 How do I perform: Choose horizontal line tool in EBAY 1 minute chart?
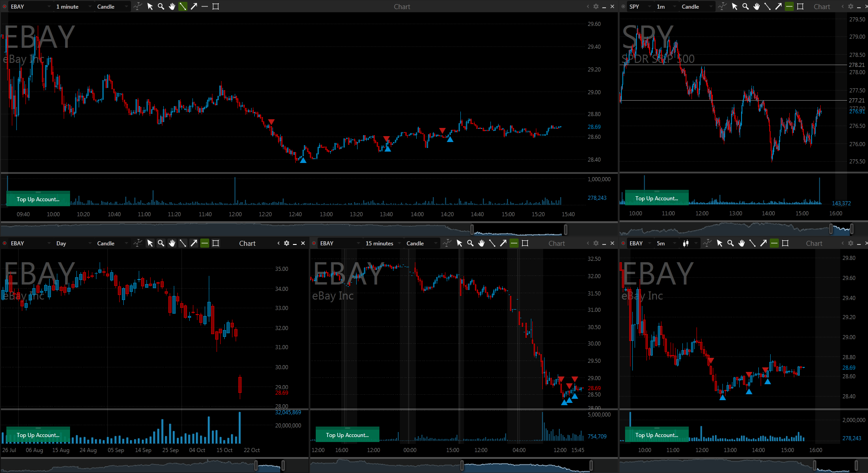point(205,6)
